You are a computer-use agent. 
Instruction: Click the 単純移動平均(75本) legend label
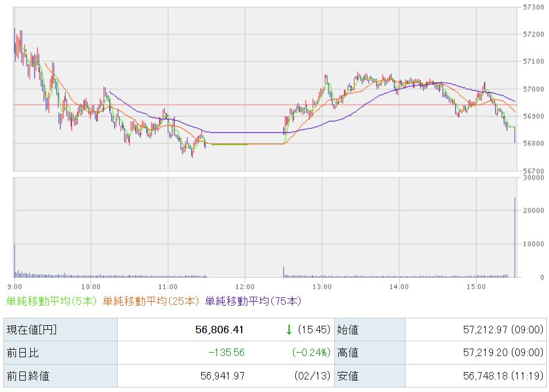pyautogui.click(x=253, y=301)
